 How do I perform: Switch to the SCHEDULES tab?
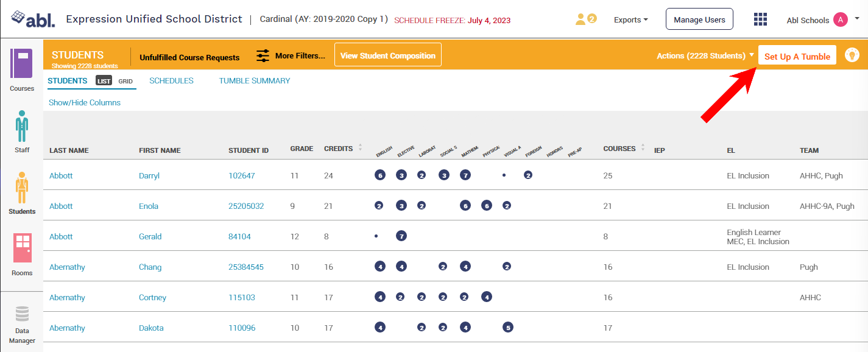click(x=171, y=80)
